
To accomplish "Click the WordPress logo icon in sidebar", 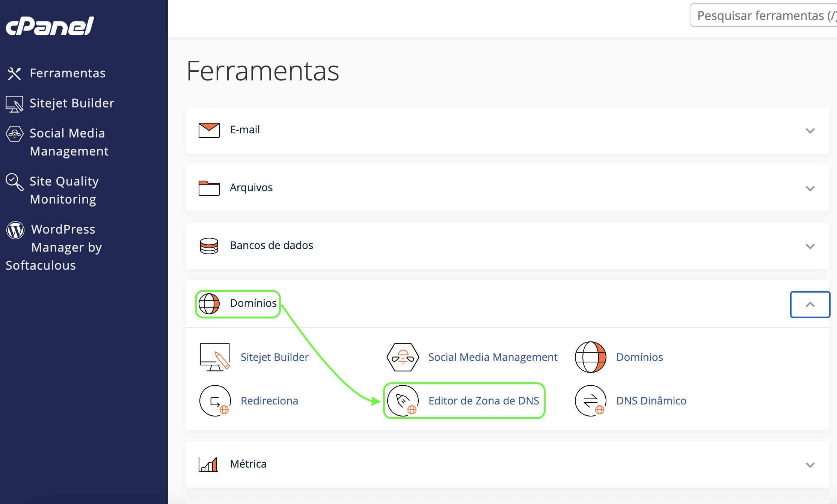I will 15,230.
